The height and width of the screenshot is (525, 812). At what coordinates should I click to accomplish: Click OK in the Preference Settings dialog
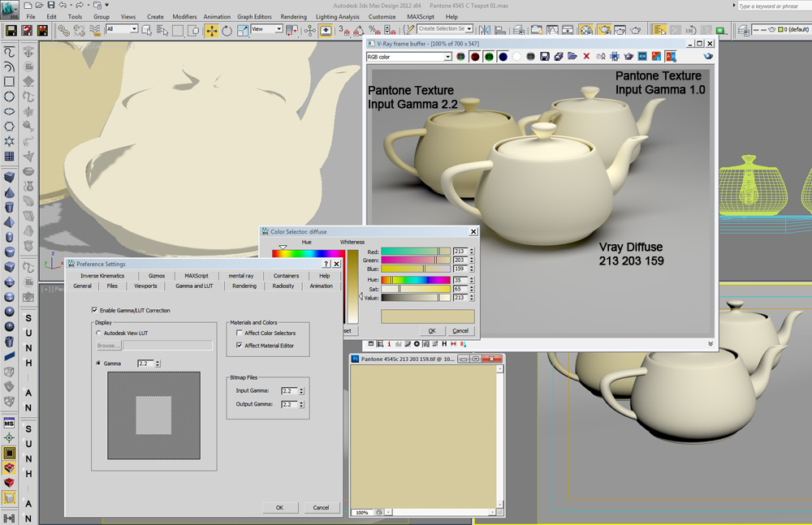(279, 507)
